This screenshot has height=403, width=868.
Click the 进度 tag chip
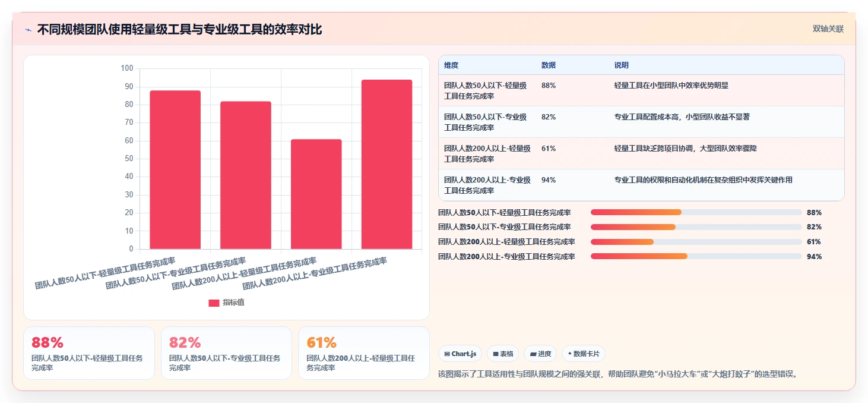tap(540, 354)
